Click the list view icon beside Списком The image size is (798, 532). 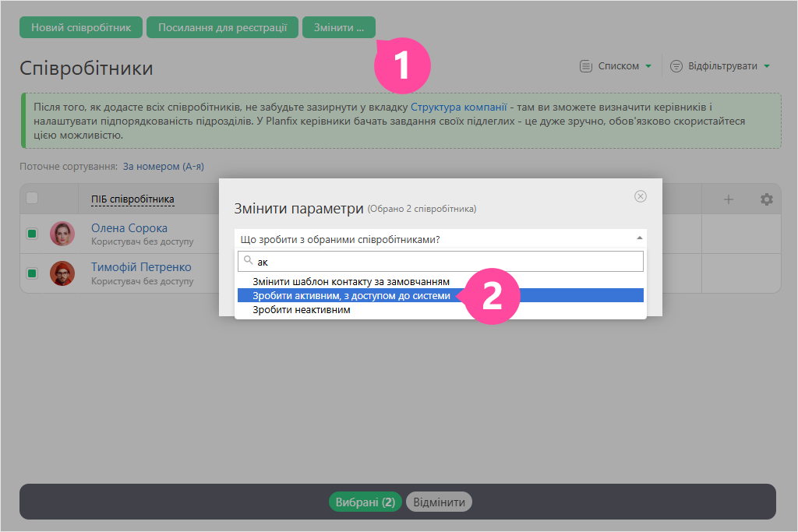point(585,66)
